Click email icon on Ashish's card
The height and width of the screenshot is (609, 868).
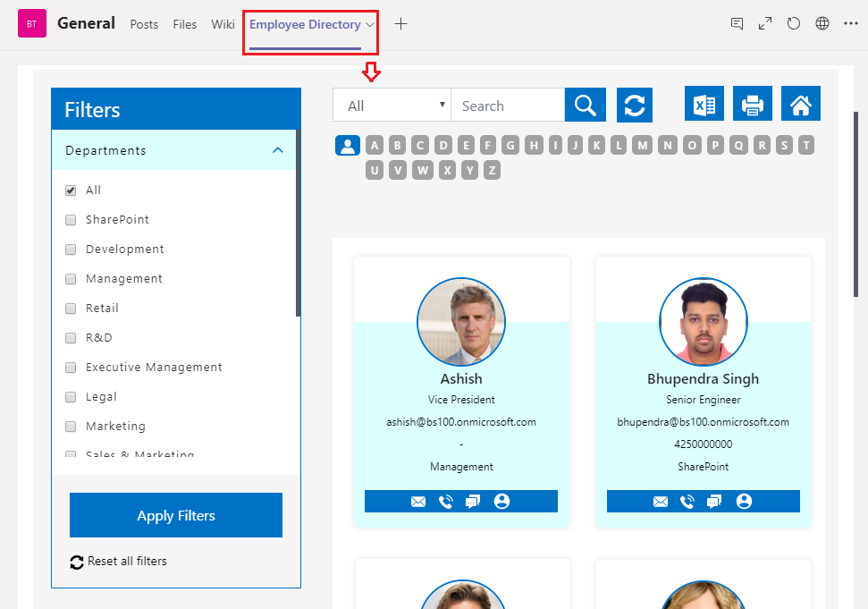click(418, 502)
